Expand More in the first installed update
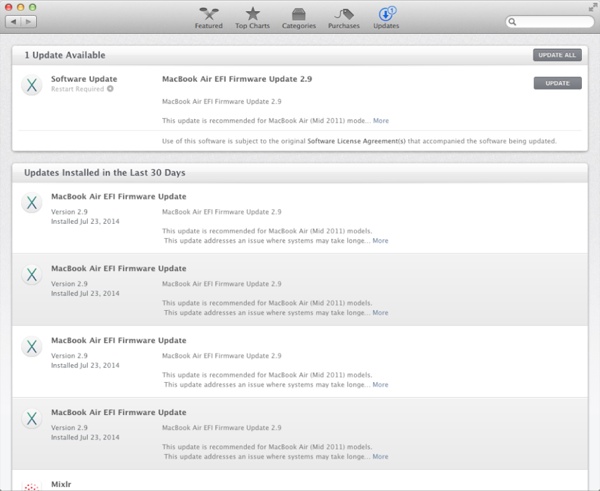 click(x=380, y=241)
